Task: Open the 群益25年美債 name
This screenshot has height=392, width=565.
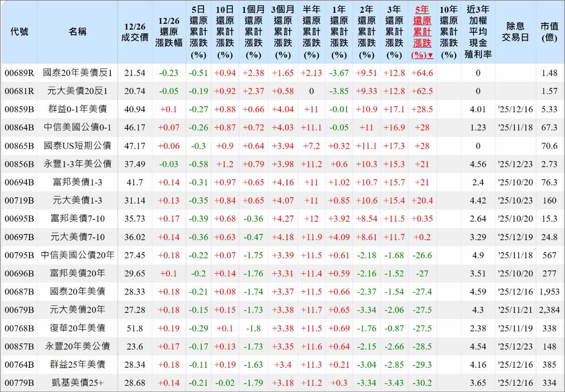Action: [x=77, y=365]
